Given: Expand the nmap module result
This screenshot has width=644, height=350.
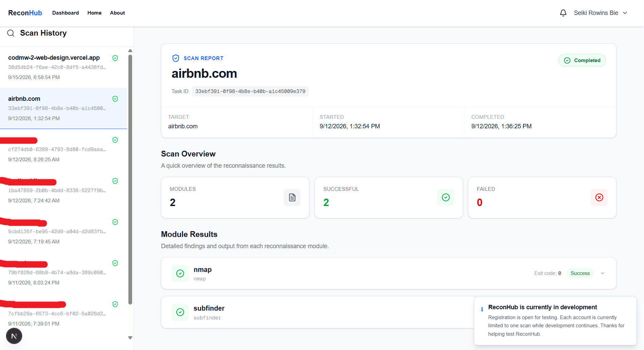Looking at the screenshot, I should tap(603, 273).
